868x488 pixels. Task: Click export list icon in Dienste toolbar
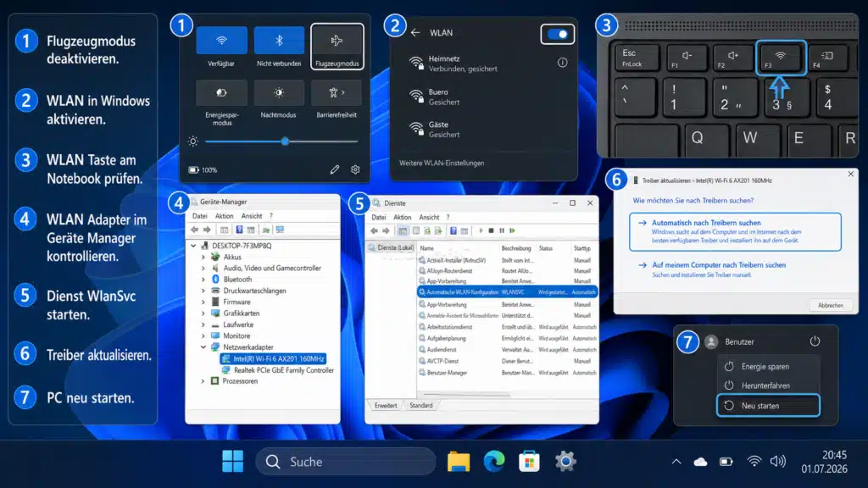[438, 230]
